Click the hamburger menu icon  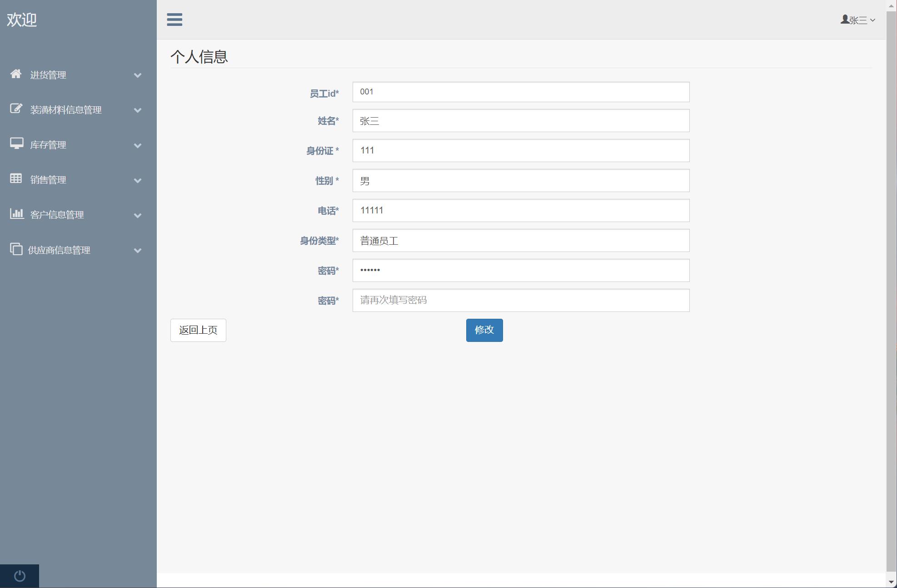point(174,20)
